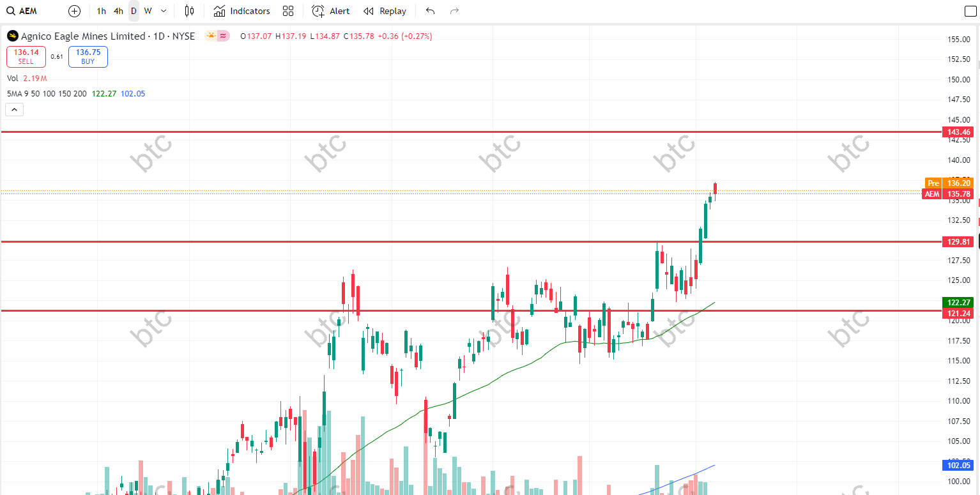Toggle fullscreen mode in top right
The width and height of the screenshot is (980, 495).
970,11
